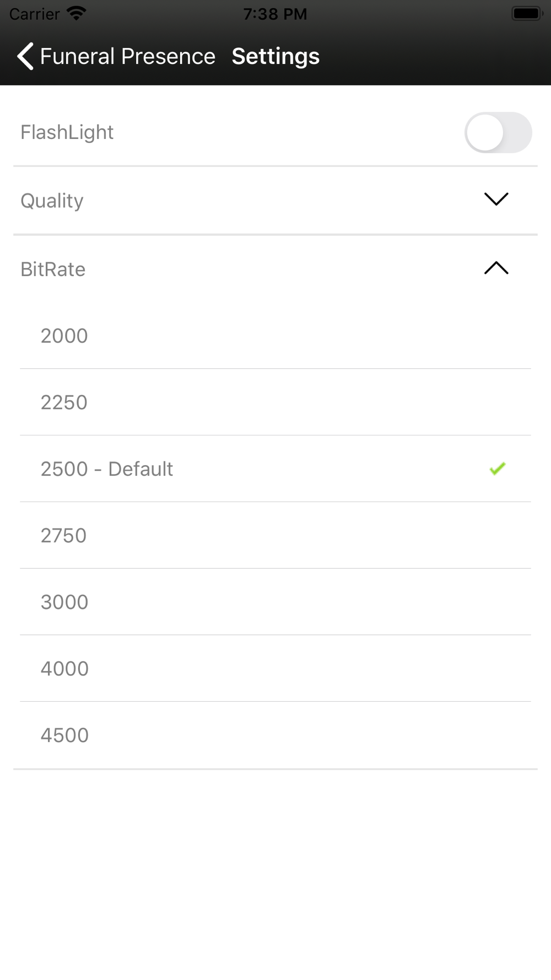Choose the 4000 bitrate option
551x980 pixels.
(x=275, y=669)
